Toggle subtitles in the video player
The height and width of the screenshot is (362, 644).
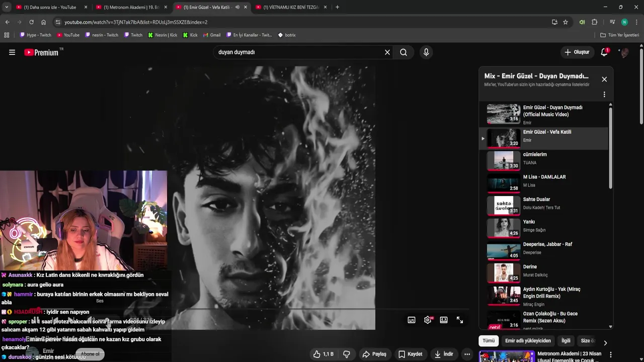[x=412, y=320]
